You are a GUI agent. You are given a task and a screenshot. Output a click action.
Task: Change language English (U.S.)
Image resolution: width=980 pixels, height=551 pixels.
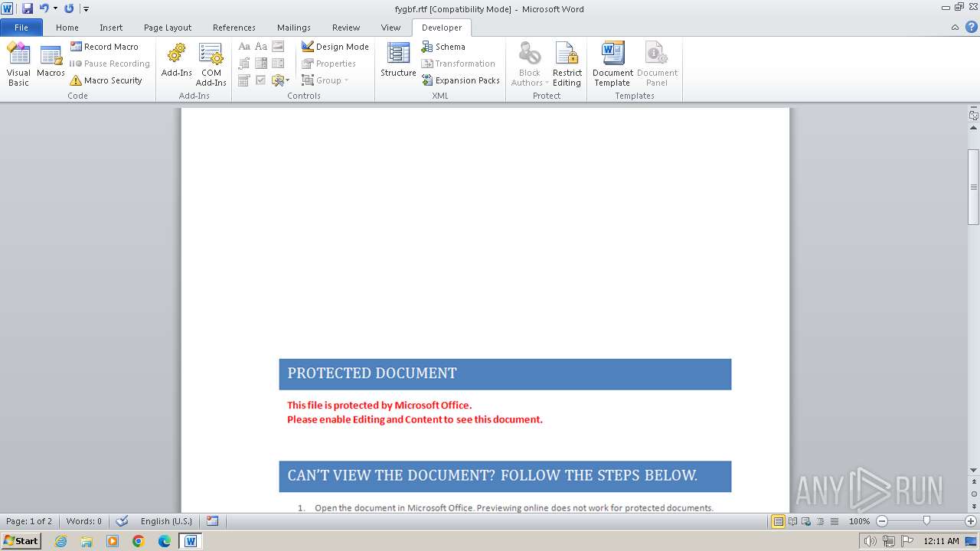(166, 521)
